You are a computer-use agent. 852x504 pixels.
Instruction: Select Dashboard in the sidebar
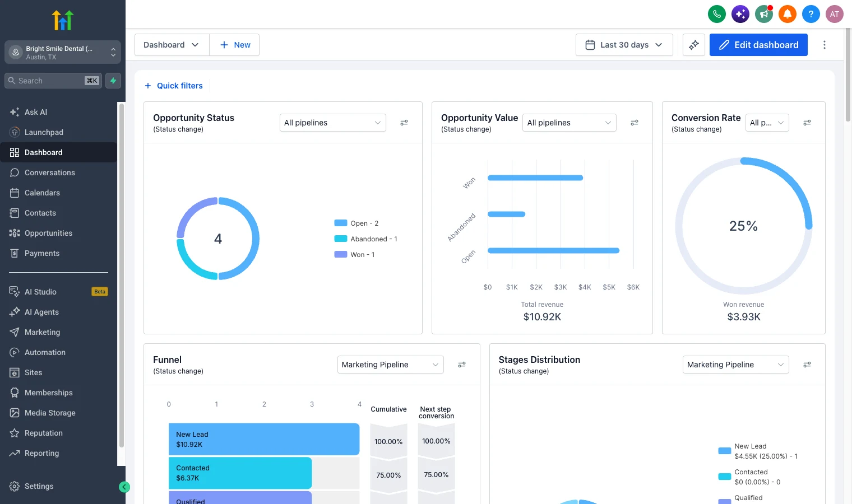(59, 152)
